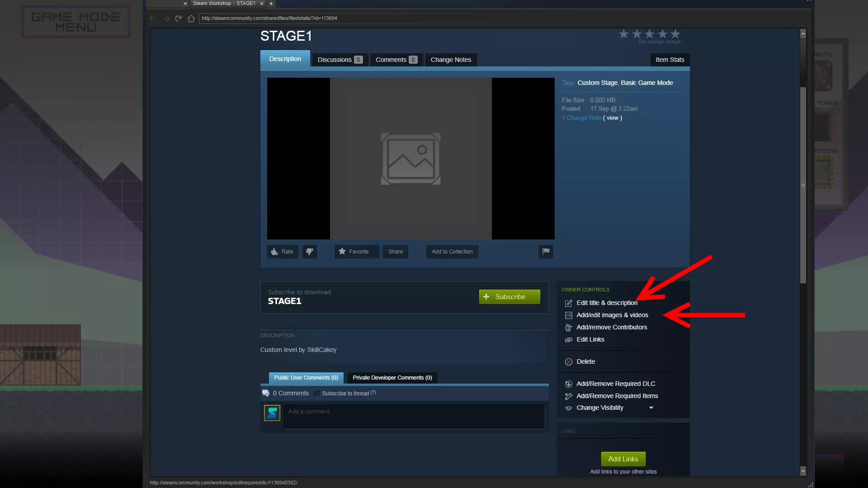Click the flag report icon

tap(546, 252)
